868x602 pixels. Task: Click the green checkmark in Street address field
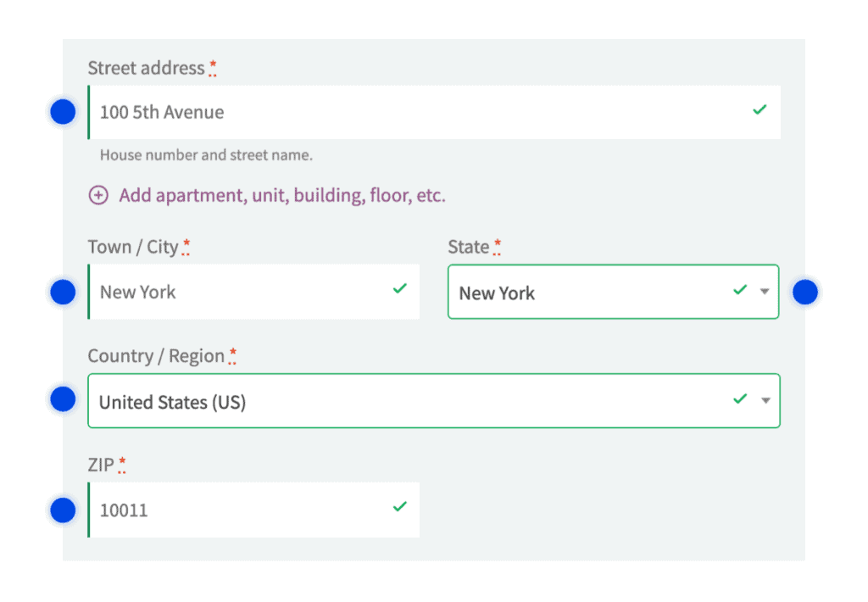tap(760, 111)
